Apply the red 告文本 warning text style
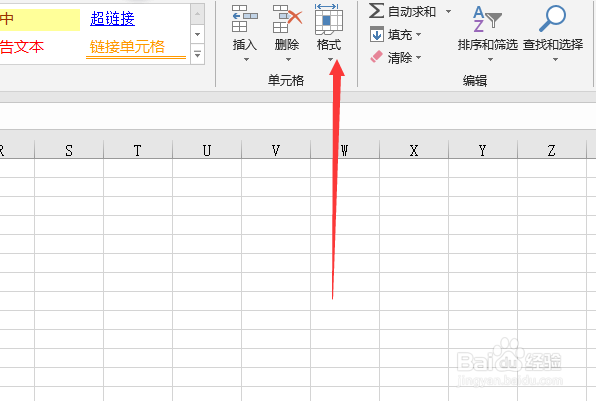Screen dimensions: 596x401 [x=22, y=47]
